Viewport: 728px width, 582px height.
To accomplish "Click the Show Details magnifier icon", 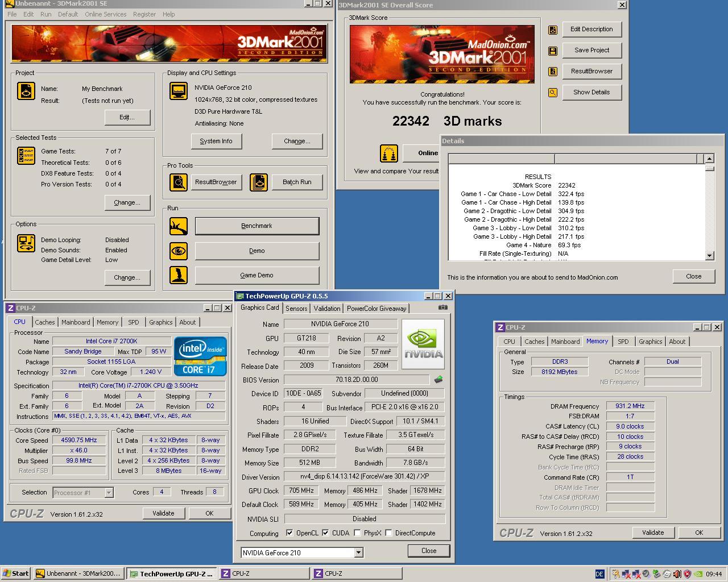I will pos(552,93).
